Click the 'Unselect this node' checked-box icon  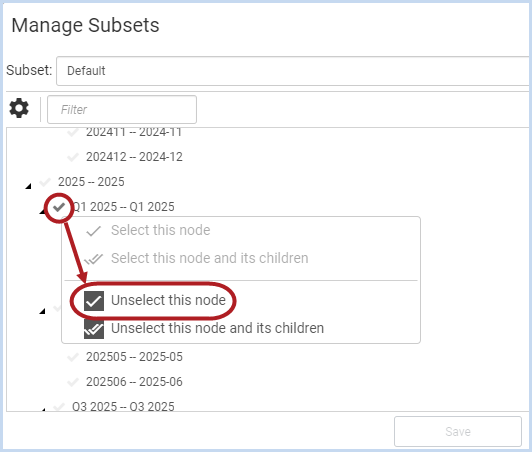point(94,301)
